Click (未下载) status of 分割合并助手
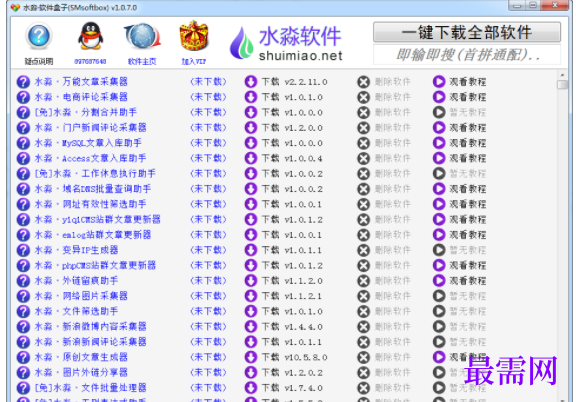This screenshot has height=402, width=576. point(208,112)
